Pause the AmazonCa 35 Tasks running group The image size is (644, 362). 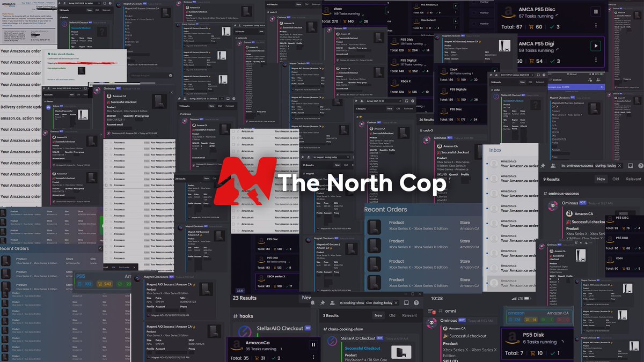coord(313,345)
